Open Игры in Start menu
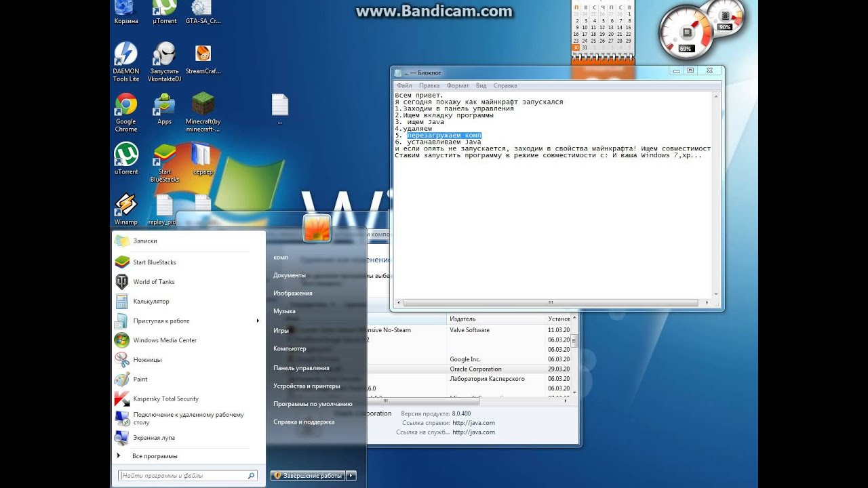Image resolution: width=868 pixels, height=488 pixels. (x=281, y=331)
